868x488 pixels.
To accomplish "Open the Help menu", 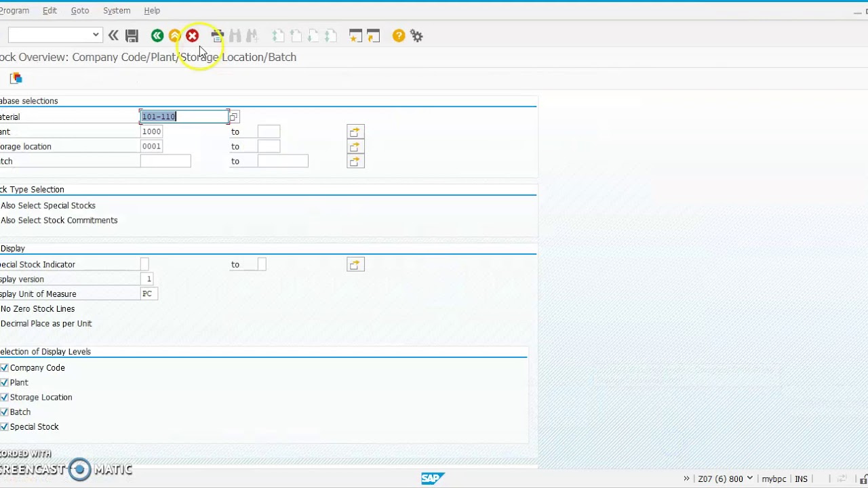I will (152, 10).
